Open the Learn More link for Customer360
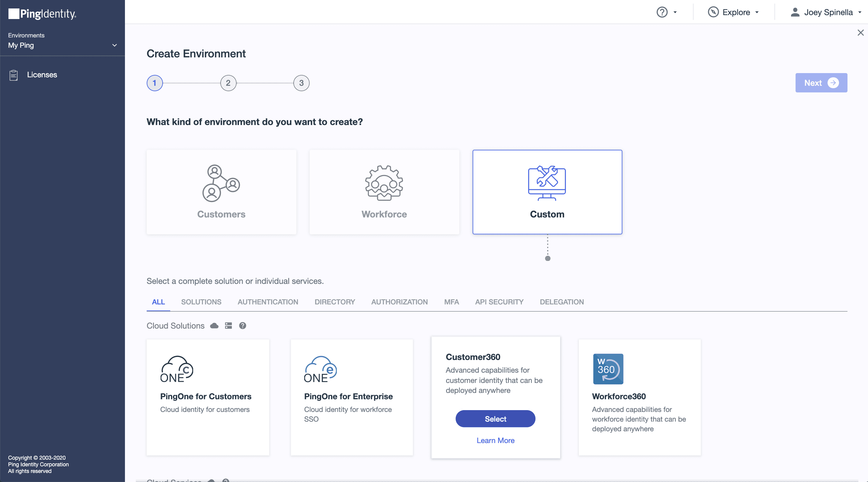Screen dimensions: 868x482 (495, 441)
